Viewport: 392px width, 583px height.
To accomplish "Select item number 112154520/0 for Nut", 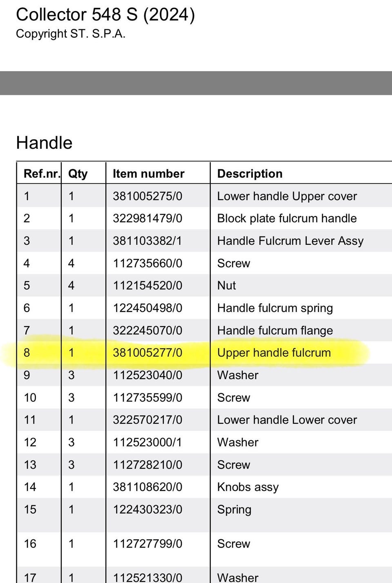I will [147, 286].
